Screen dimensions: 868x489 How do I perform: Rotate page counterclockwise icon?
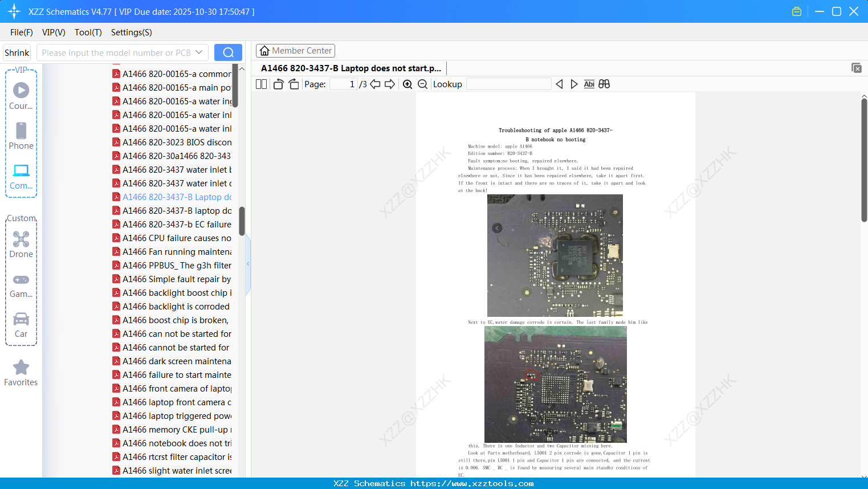(278, 84)
